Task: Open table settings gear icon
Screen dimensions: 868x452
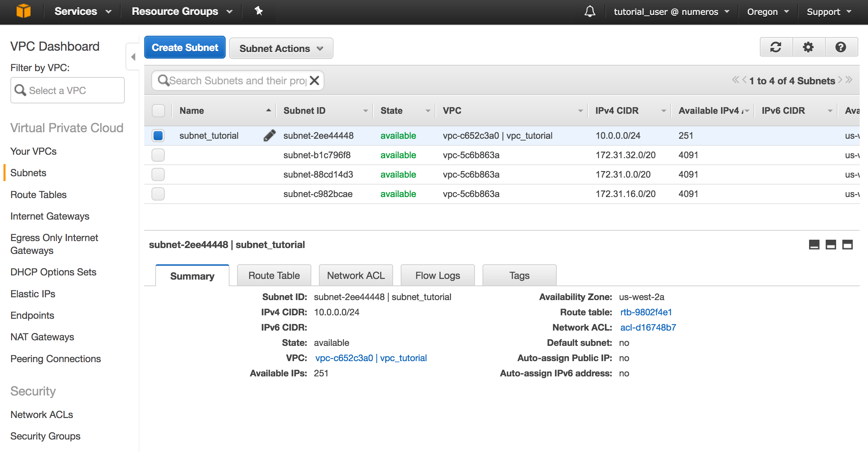Action: tap(808, 47)
